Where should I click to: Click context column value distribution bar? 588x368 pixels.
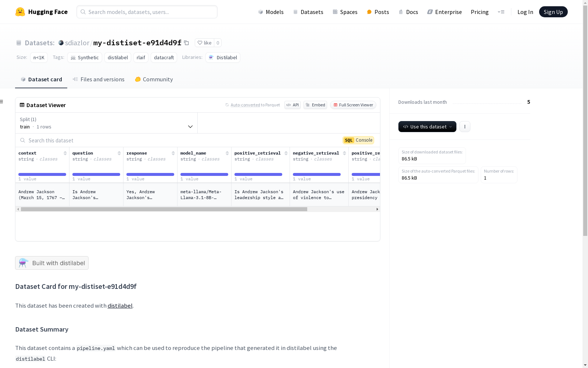pos(42,174)
